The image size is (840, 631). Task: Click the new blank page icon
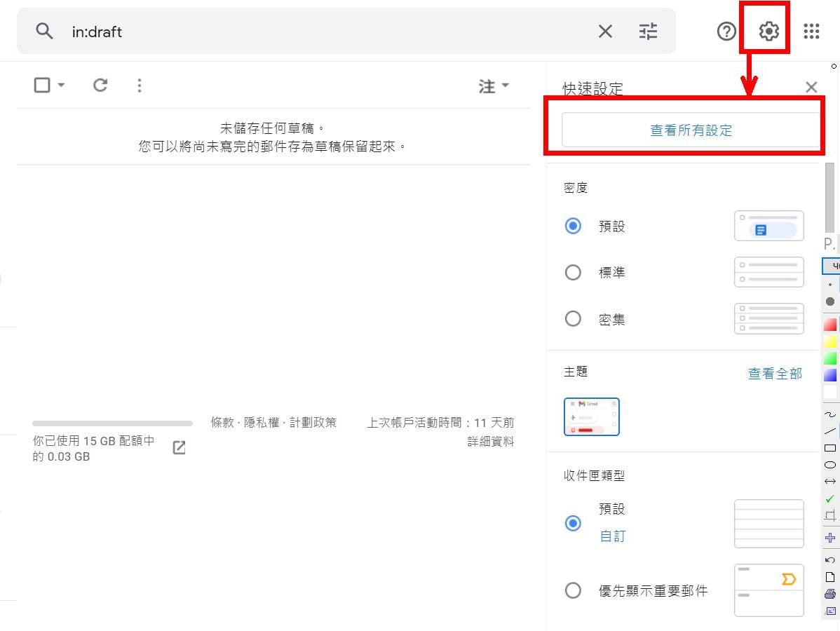click(829, 577)
